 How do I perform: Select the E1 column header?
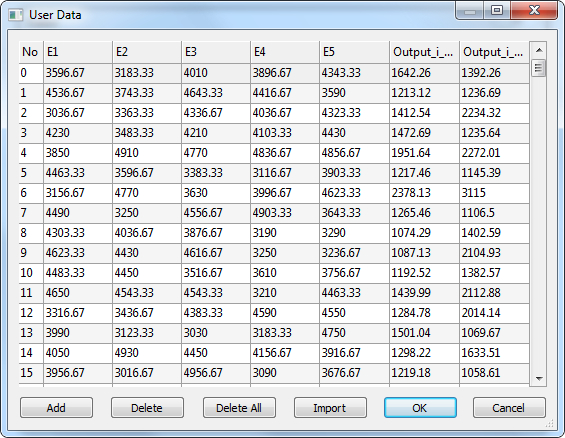click(x=78, y=52)
